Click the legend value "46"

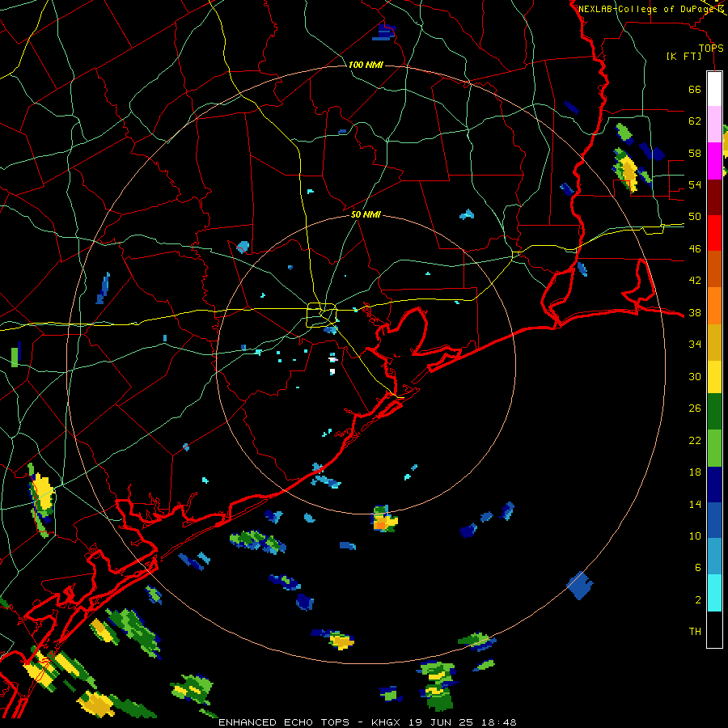[695, 249]
